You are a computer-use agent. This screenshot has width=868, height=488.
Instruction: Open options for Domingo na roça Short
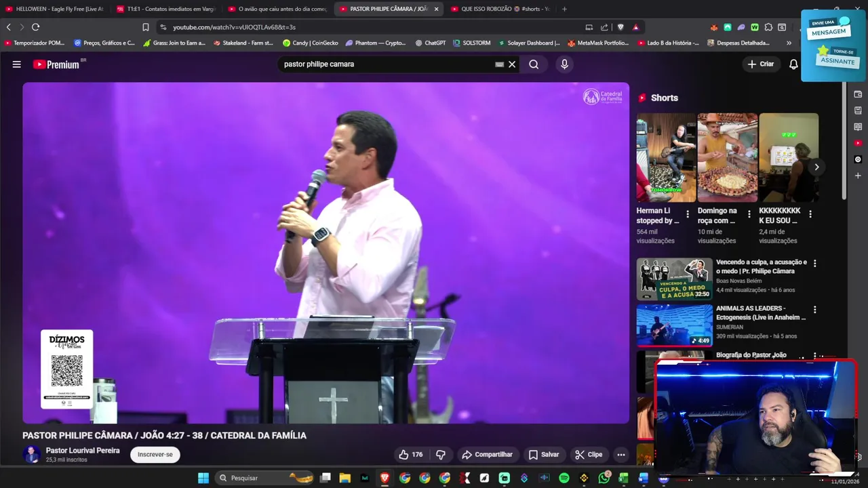pyautogui.click(x=749, y=214)
